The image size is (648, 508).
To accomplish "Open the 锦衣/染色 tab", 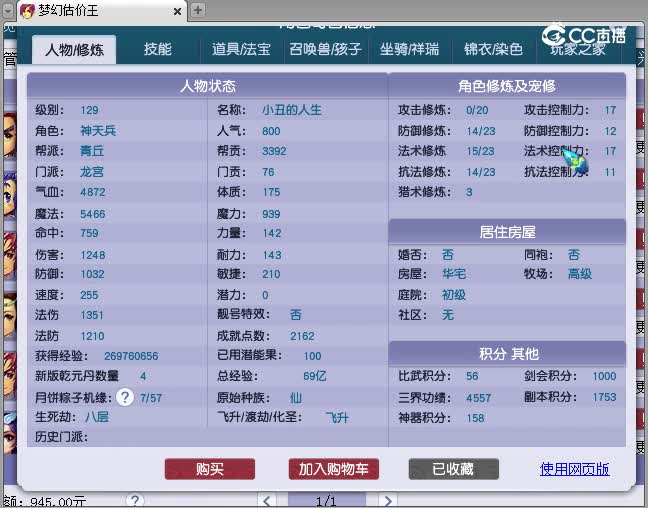I will click(x=493, y=49).
